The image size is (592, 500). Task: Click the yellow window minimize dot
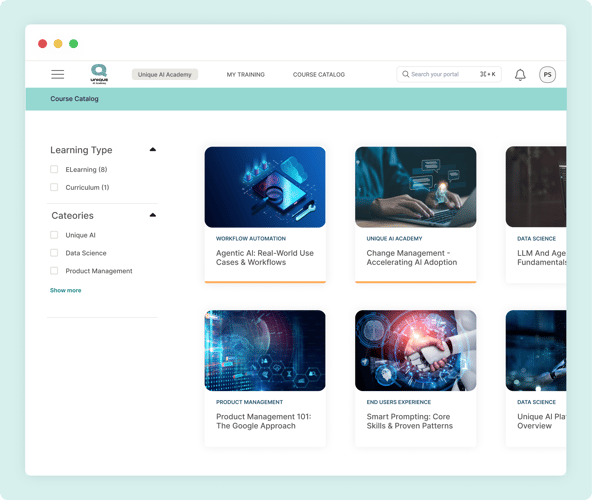[x=58, y=44]
